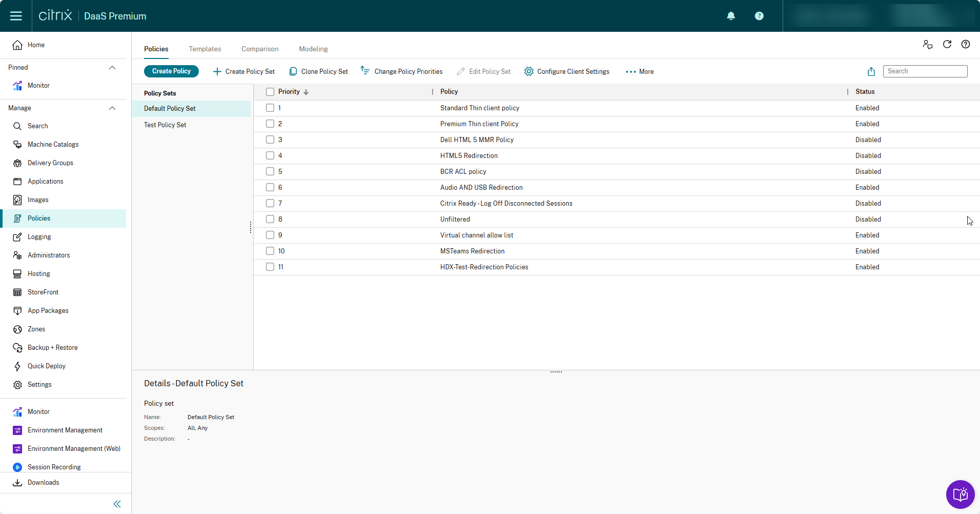Open the hamburger navigation menu
980x514 pixels.
(x=16, y=16)
